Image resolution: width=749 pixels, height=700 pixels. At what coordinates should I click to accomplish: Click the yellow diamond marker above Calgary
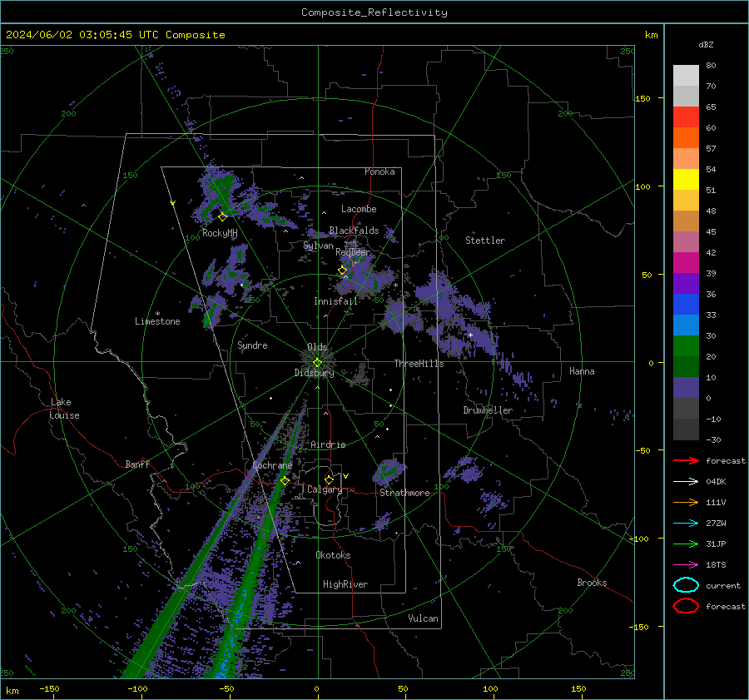point(329,479)
